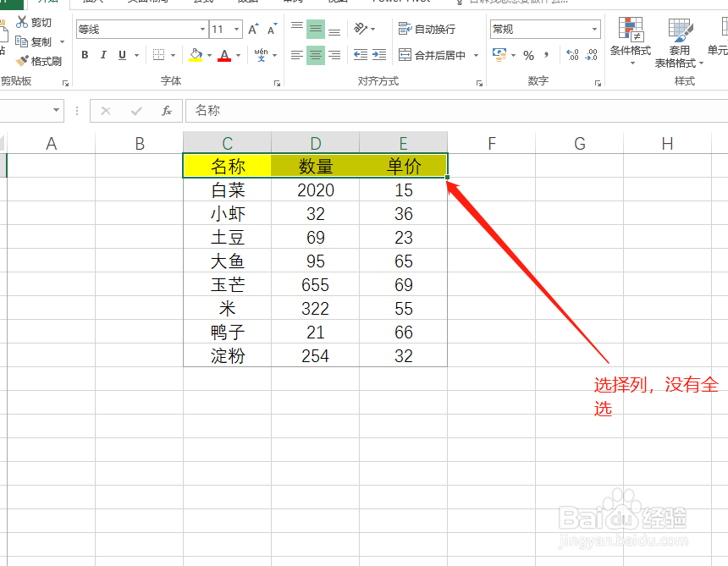This screenshot has width=728, height=566.
Task: Open Merge and Center dropdown arrow
Action: click(x=476, y=56)
